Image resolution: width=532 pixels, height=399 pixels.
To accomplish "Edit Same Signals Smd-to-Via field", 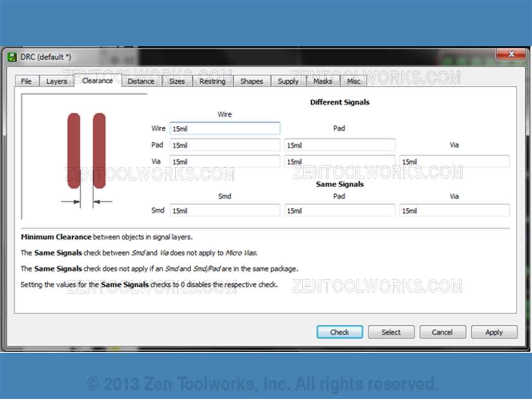I will (455, 210).
